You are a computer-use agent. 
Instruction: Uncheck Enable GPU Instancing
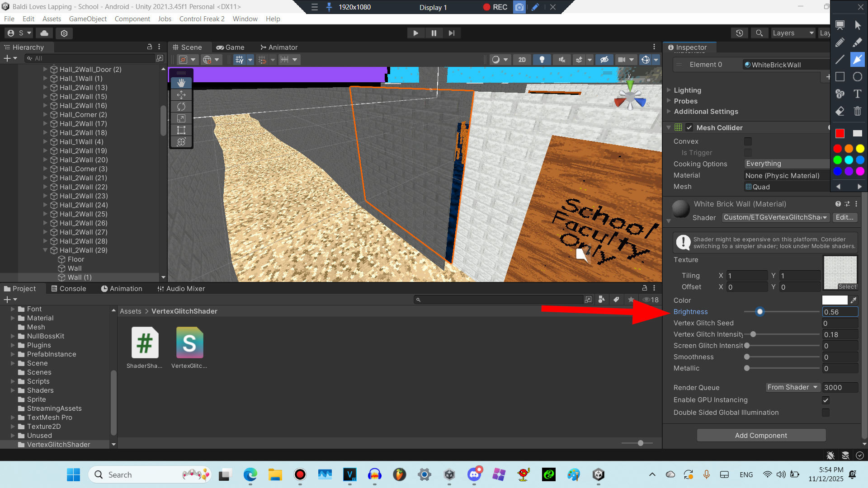825,400
